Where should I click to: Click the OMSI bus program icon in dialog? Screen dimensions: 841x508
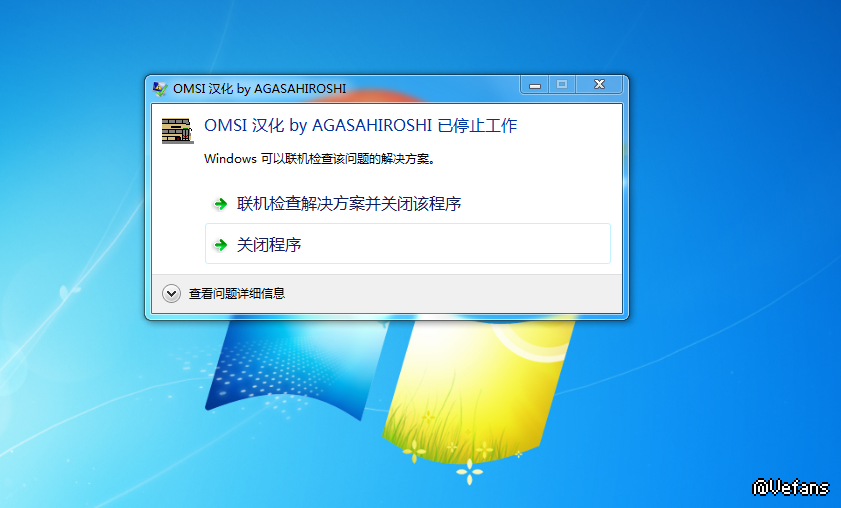point(177,130)
